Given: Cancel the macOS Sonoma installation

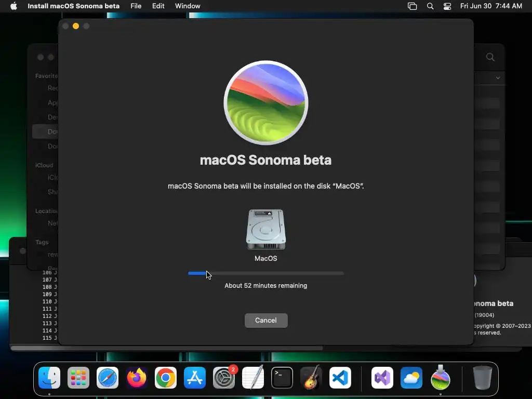Looking at the screenshot, I should click(266, 320).
